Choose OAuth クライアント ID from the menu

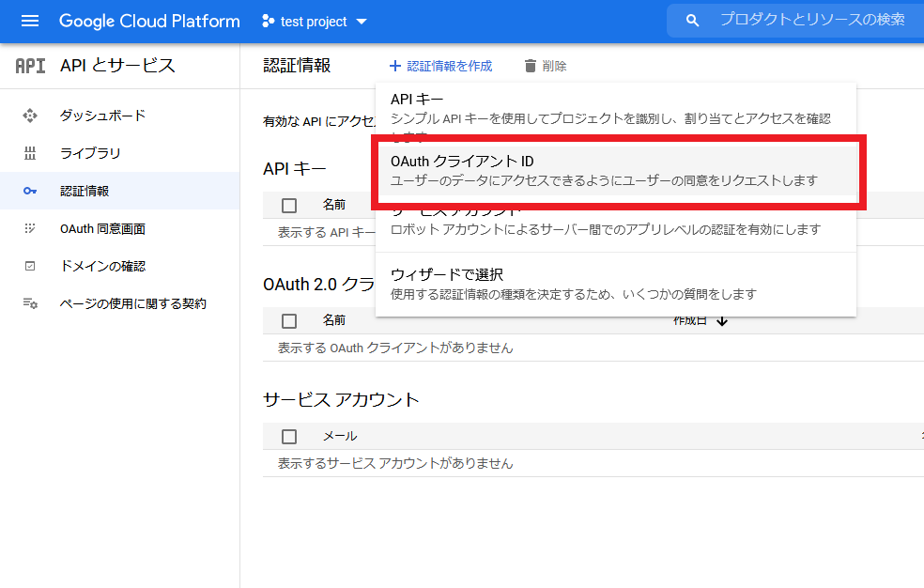pos(616,171)
